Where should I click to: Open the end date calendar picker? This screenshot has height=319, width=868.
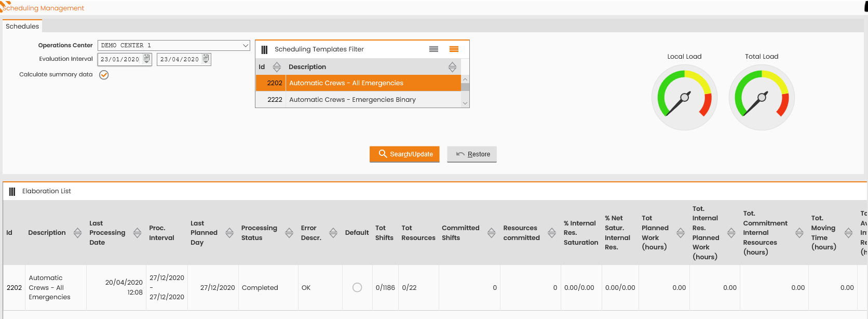[x=206, y=59]
